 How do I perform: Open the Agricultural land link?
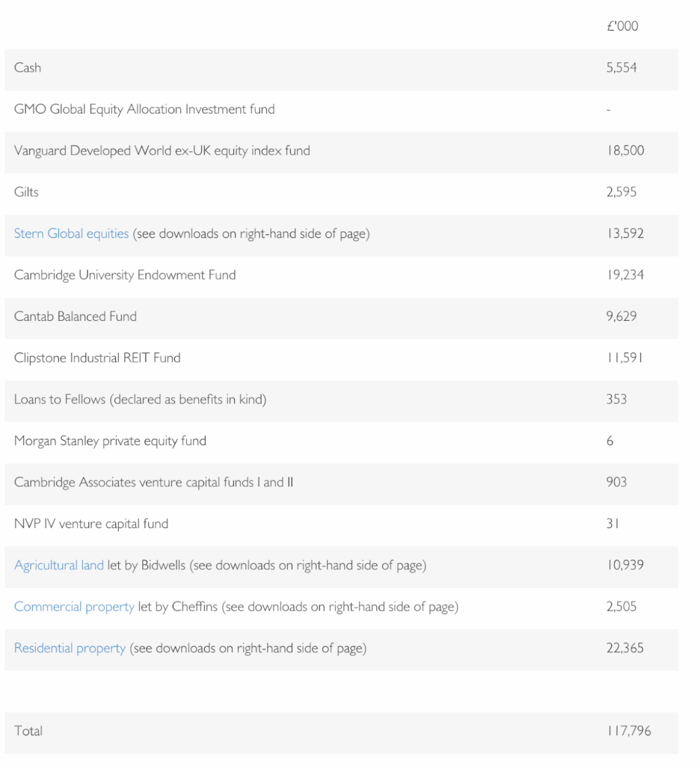coord(58,566)
